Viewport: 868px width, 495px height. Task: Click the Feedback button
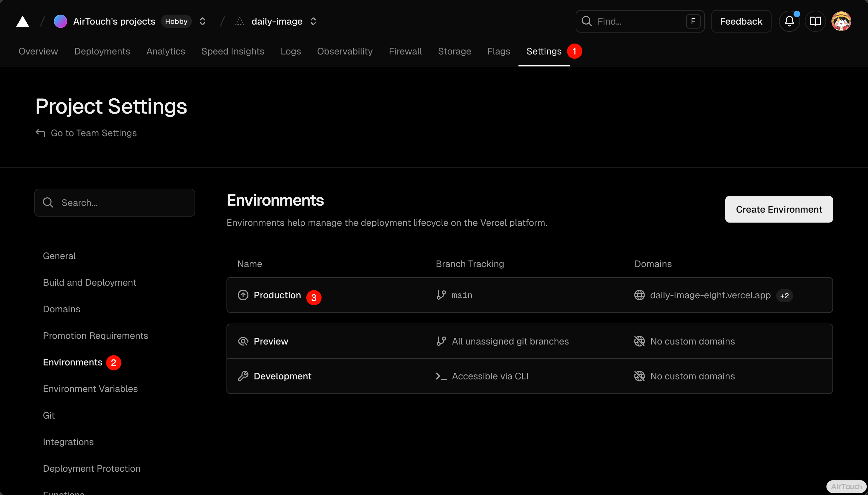pos(741,21)
